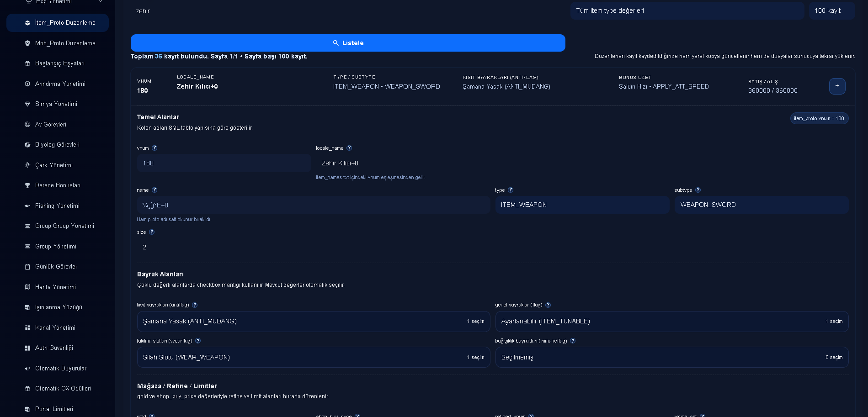
Task: Click help icon beside kısıt bayrakları (antiflag)
Action: 195,305
